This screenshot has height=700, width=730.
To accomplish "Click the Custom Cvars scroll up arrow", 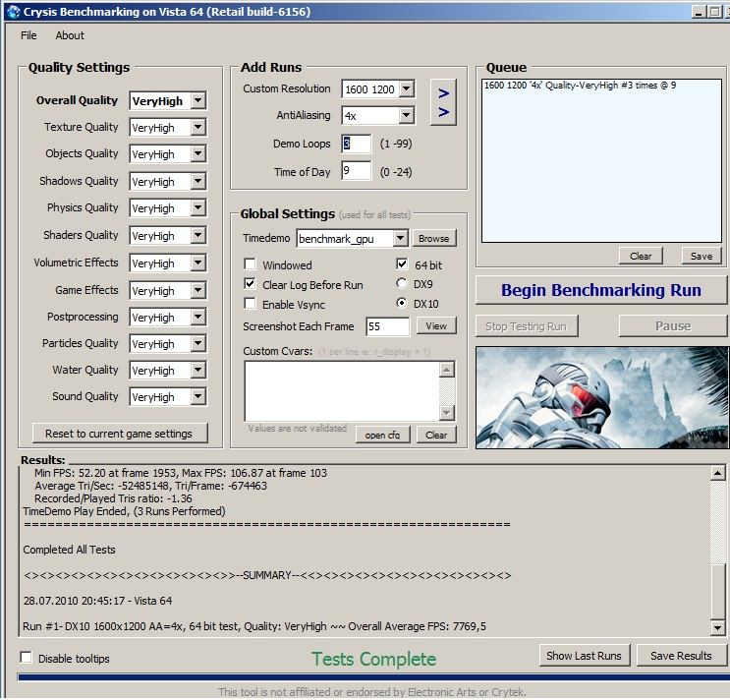I will [x=446, y=370].
